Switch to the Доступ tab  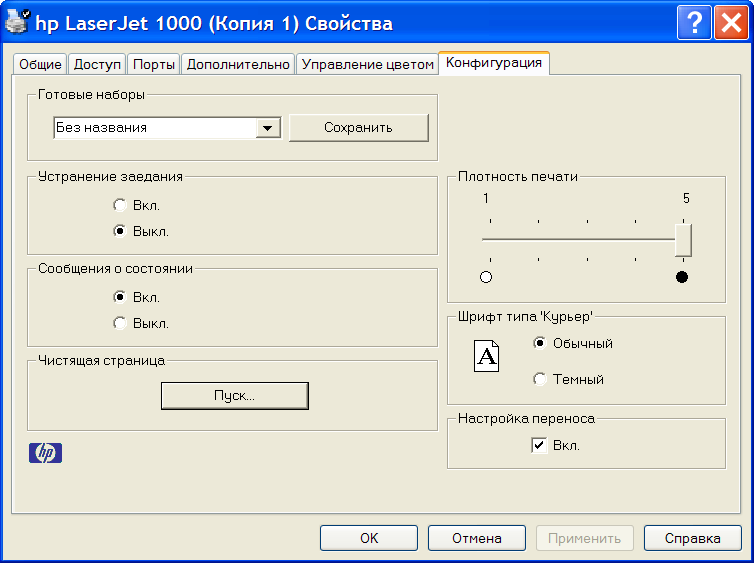point(97,64)
